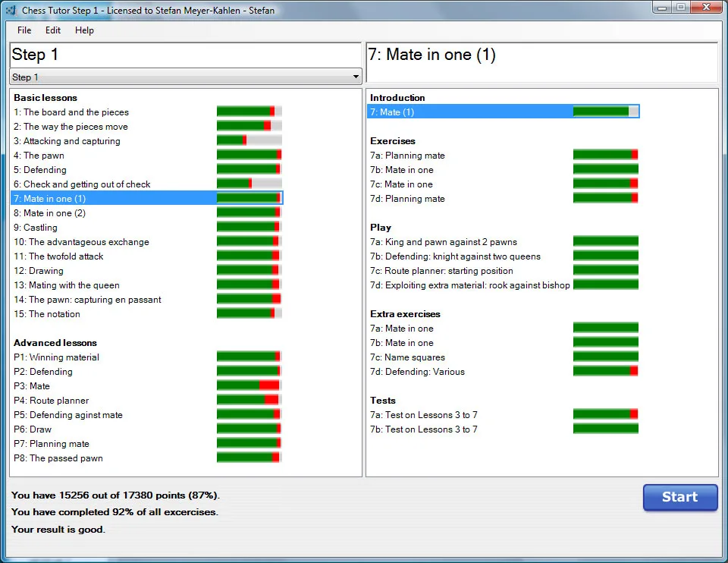Select lesson 14: capturing en passant
This screenshot has height=563, width=728.
tap(88, 299)
